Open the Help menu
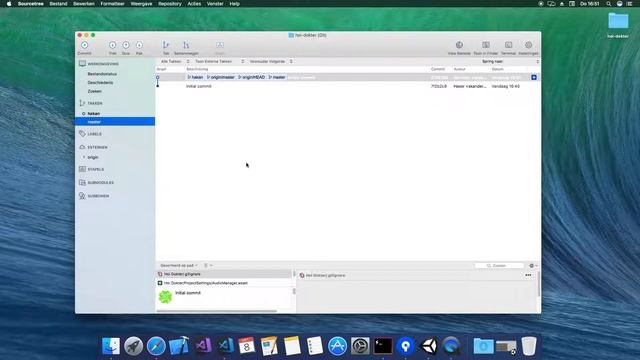 point(235,4)
